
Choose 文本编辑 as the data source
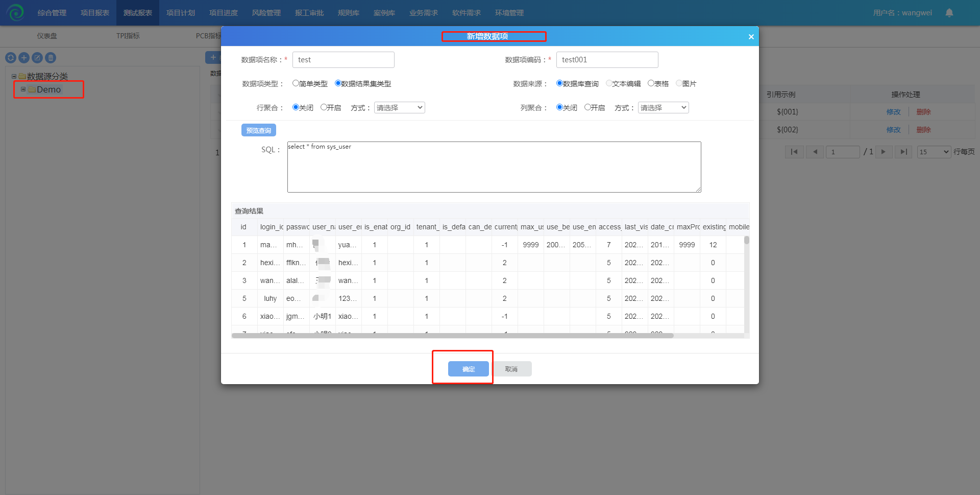click(x=609, y=83)
